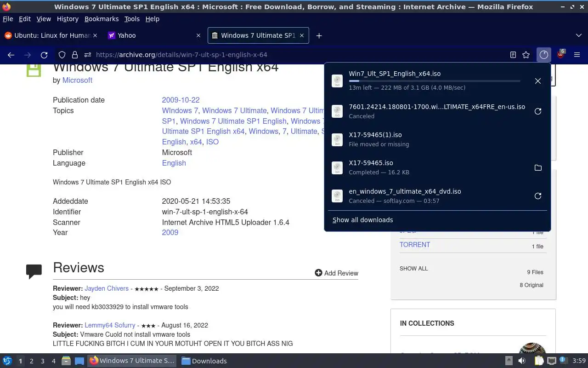The height and width of the screenshot is (368, 588).
Task: Open containing folder for X17-59465.iso
Action: click(x=538, y=168)
